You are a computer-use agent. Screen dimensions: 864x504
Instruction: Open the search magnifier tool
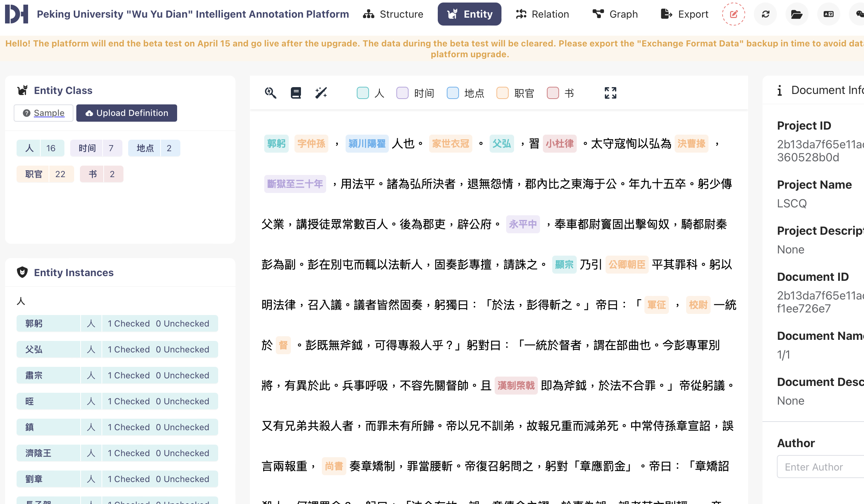click(270, 93)
